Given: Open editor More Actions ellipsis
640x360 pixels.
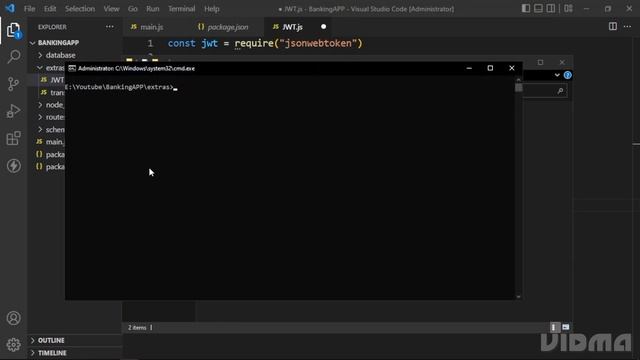Looking at the screenshot, I should coord(627,27).
